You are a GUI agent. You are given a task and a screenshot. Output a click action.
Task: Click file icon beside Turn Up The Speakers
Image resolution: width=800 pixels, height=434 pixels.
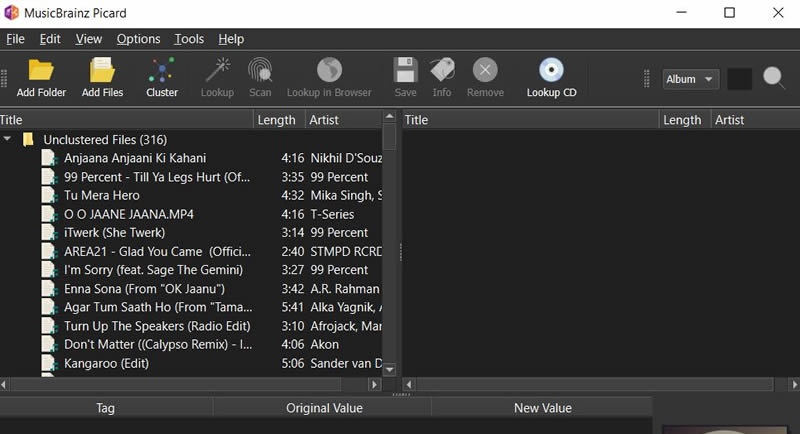(x=49, y=326)
